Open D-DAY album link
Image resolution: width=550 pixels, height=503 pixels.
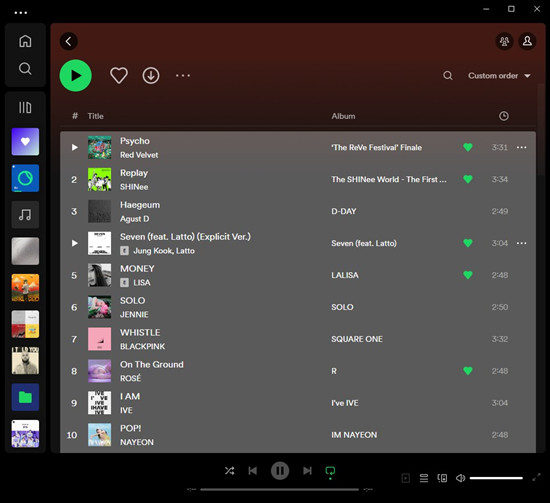pos(344,211)
